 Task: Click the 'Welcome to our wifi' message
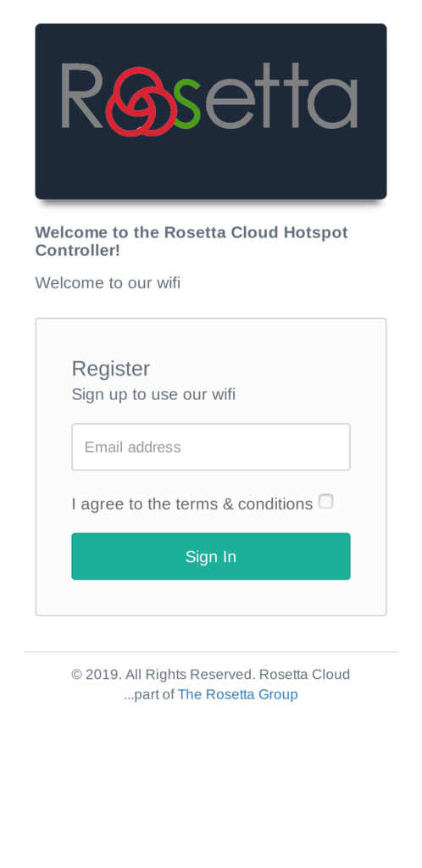(108, 283)
